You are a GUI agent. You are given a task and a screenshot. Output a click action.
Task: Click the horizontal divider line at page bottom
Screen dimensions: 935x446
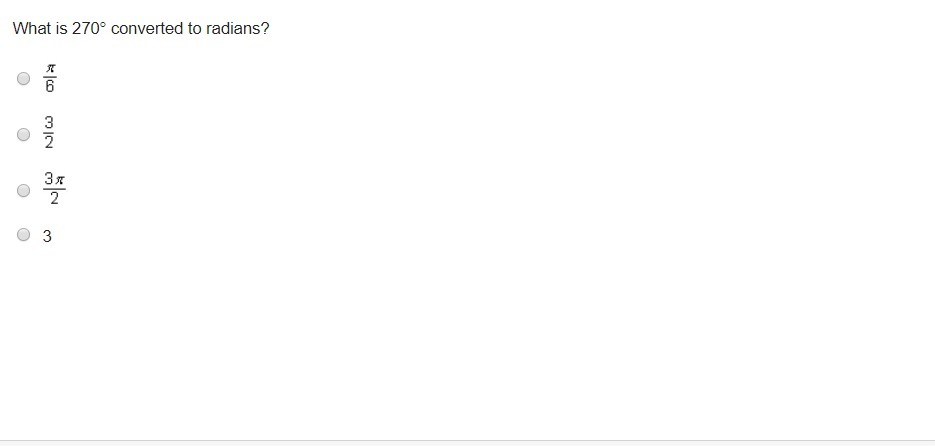(467, 440)
